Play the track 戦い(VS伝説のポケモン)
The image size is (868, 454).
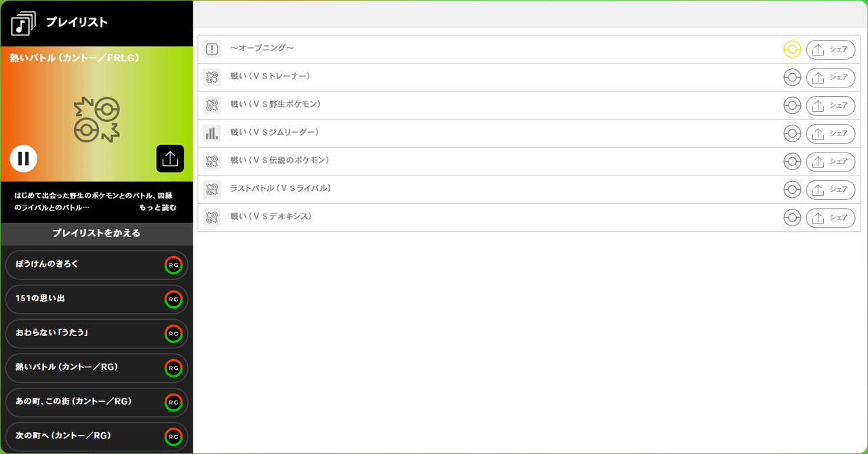(x=279, y=161)
